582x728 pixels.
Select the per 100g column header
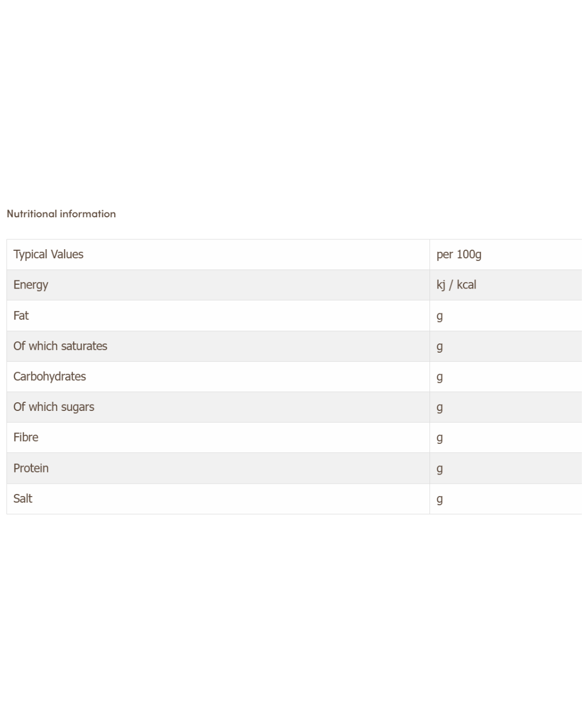point(459,254)
